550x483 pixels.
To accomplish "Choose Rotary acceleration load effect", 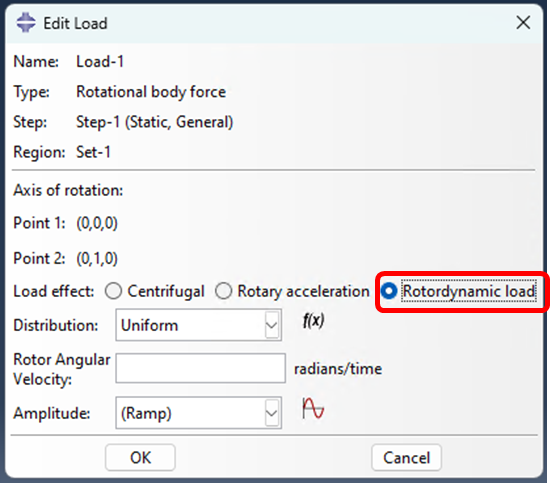I will (223, 291).
